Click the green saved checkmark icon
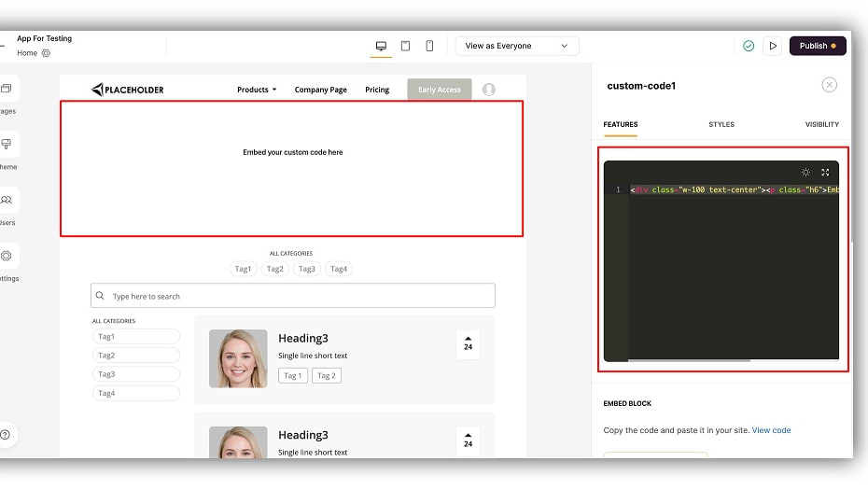The width and height of the screenshot is (868, 489). point(749,46)
